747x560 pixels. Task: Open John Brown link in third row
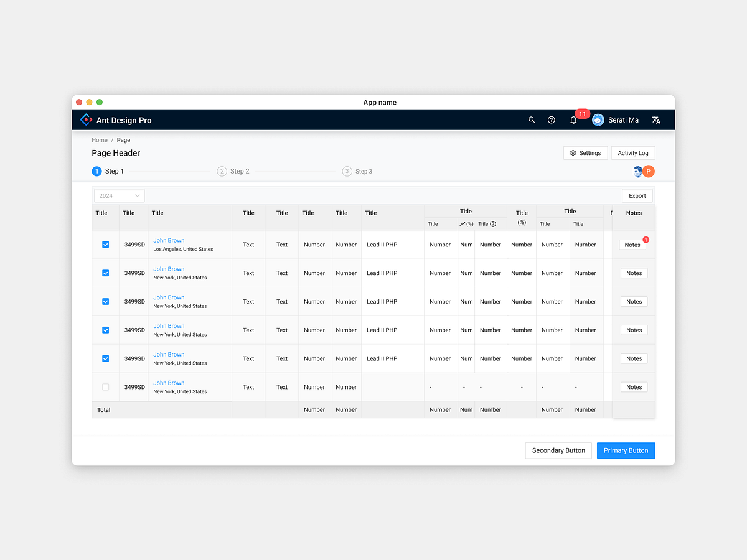tap(169, 297)
